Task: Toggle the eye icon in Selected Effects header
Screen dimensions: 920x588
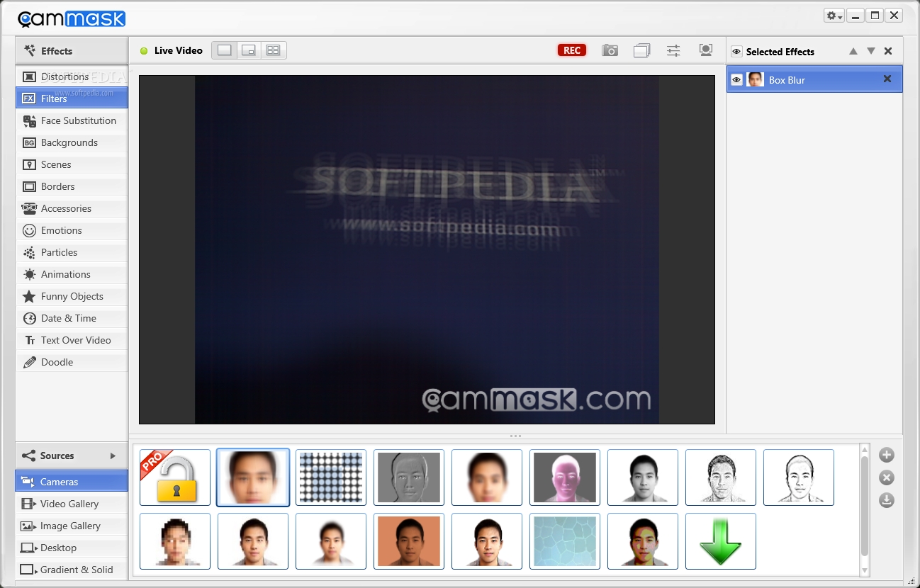Action: pyautogui.click(x=736, y=52)
